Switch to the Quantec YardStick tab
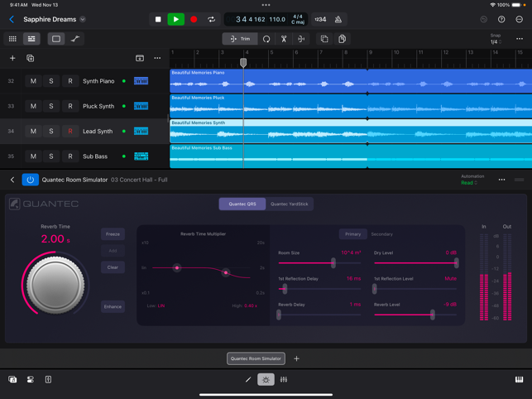532x399 pixels. pyautogui.click(x=290, y=204)
